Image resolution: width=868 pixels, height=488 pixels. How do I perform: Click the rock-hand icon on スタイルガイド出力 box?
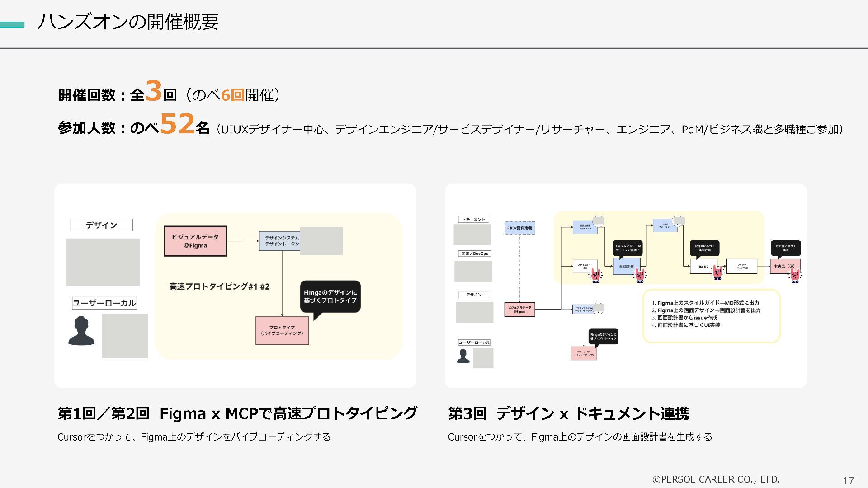pyautogui.click(x=596, y=275)
